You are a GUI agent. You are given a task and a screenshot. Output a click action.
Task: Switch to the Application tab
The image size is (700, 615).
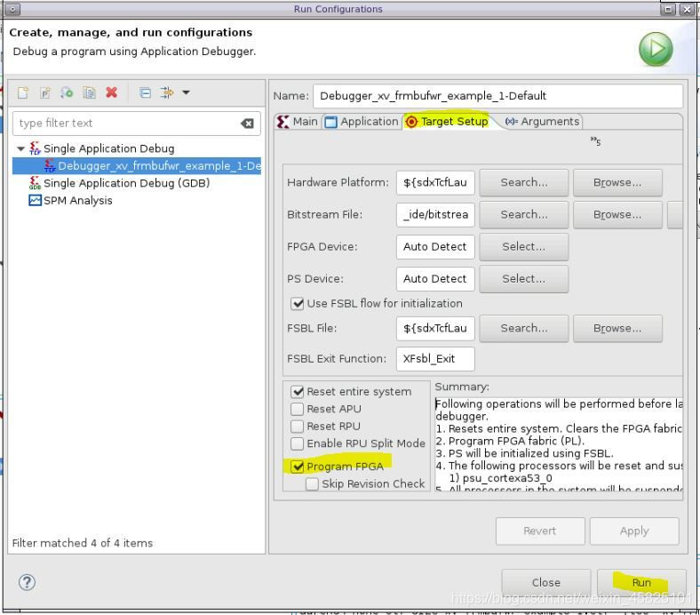pyautogui.click(x=362, y=122)
